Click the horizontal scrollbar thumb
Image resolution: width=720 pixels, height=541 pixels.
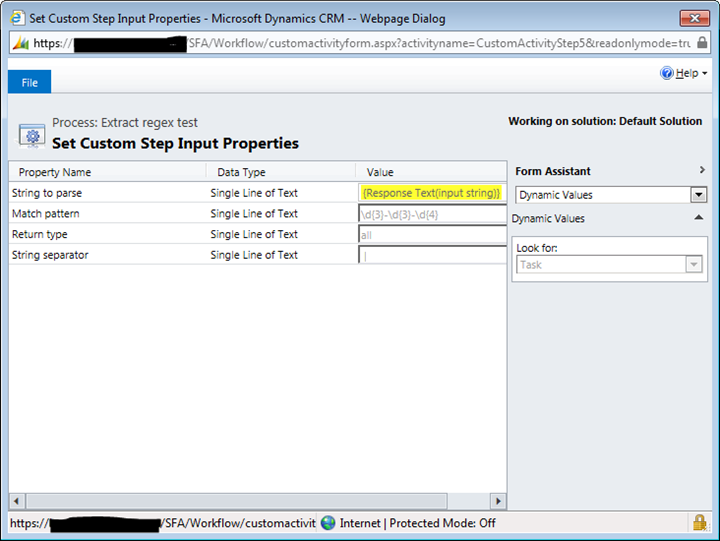pos(236,501)
